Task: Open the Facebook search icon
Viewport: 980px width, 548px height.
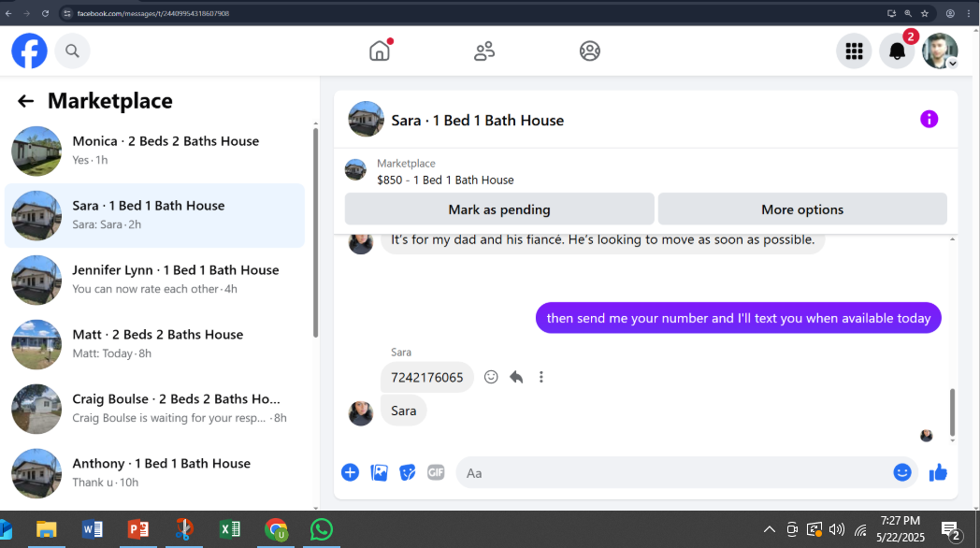Action: point(73,50)
